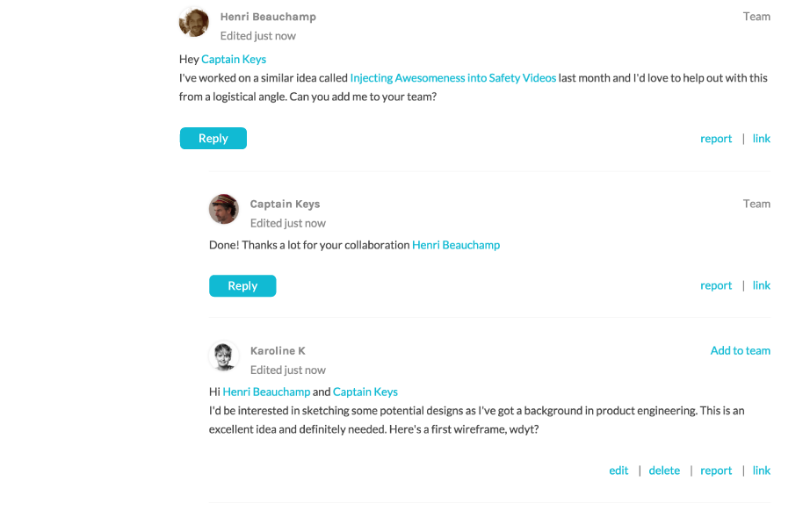Reply to Captain Keys' comment
810x532 pixels.
[x=242, y=285]
